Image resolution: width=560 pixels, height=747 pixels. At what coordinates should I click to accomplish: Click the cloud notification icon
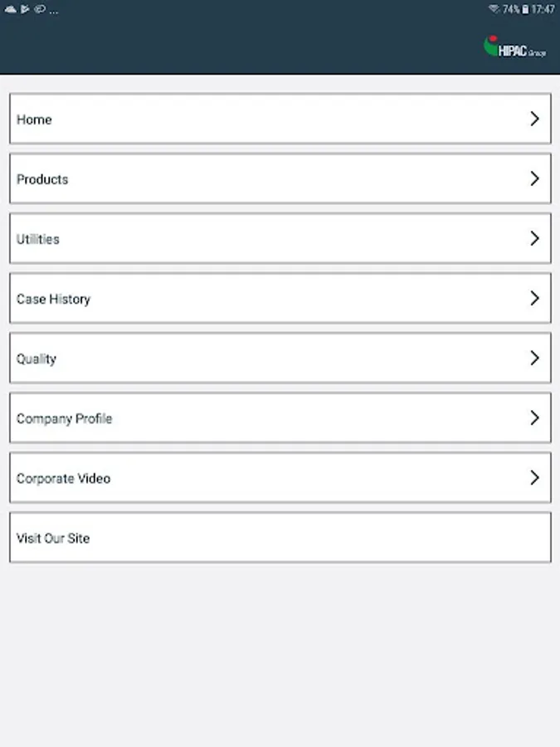[11, 9]
